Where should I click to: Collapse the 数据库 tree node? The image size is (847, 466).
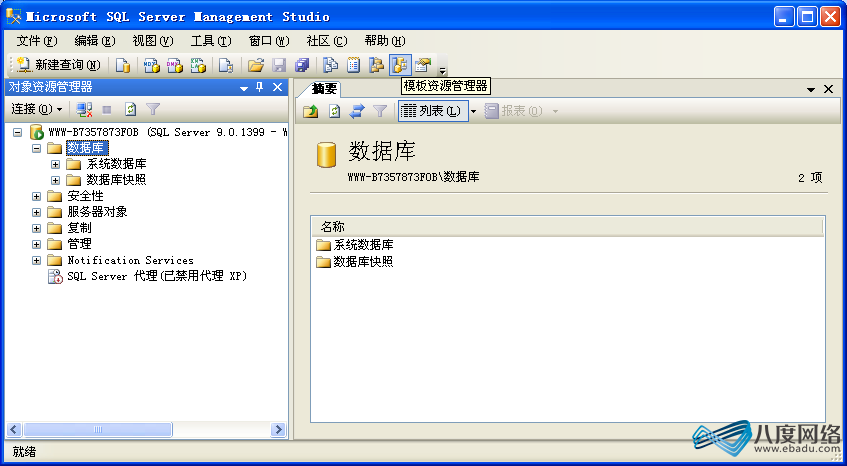(x=36, y=148)
